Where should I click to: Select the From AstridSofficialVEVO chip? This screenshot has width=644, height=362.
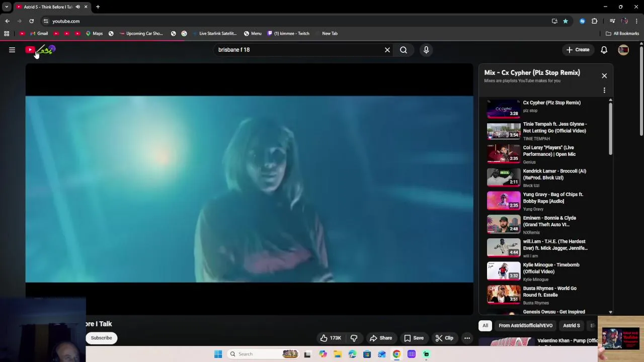tap(525, 325)
